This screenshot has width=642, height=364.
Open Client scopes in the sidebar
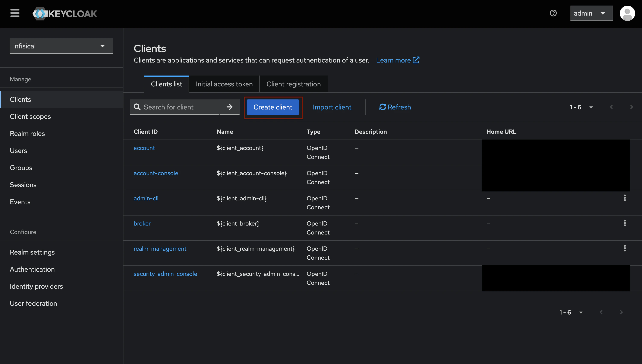tap(62, 116)
